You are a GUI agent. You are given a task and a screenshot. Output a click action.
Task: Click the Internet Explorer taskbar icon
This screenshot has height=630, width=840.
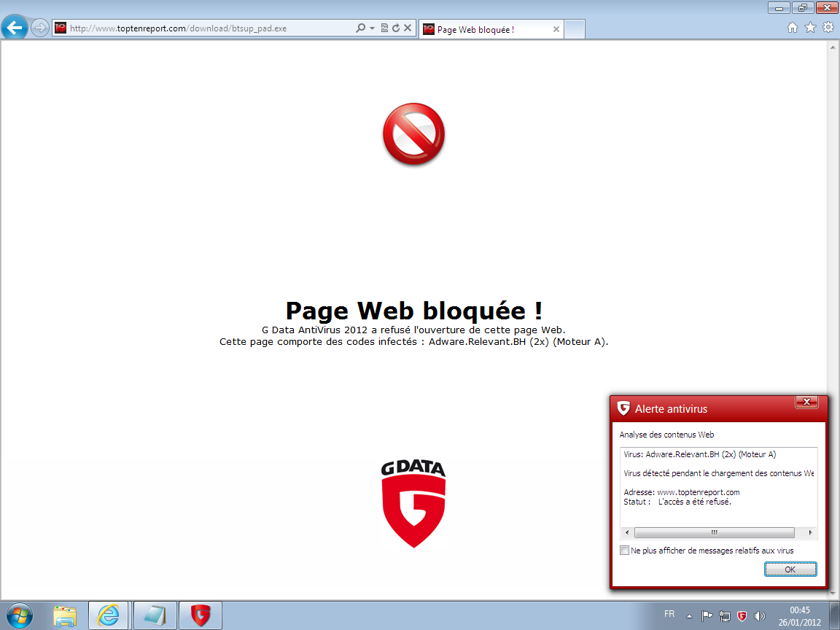coord(108,615)
